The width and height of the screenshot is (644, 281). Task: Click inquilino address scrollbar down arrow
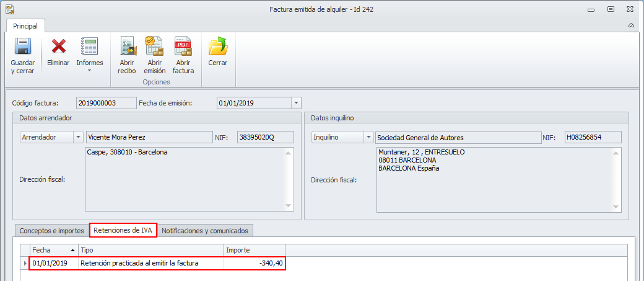(x=616, y=207)
